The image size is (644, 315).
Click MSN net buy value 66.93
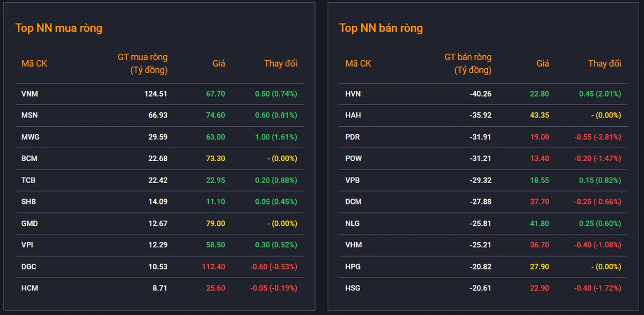(x=158, y=115)
